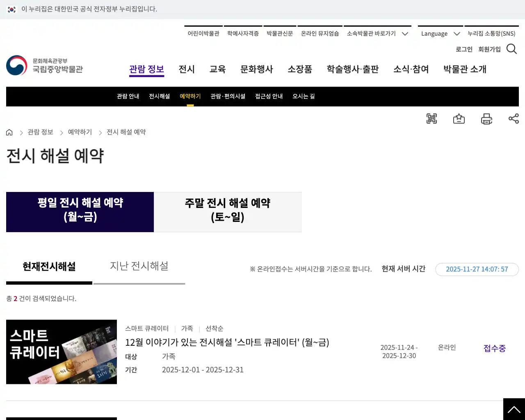This screenshot has width=525, height=420.
Task: Click the 로그인 link
Action: point(463,49)
